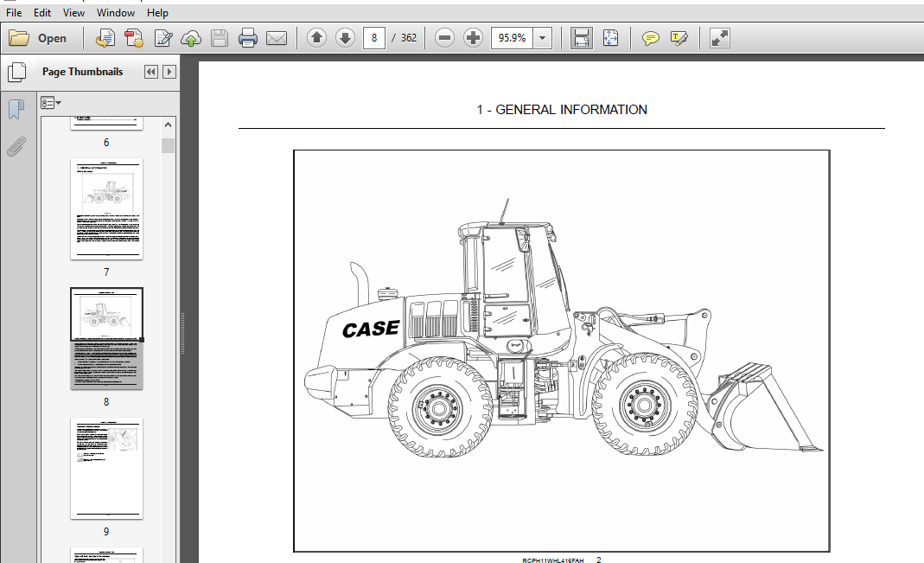This screenshot has width=924, height=563.
Task: Open the Window menu
Action: click(x=116, y=12)
